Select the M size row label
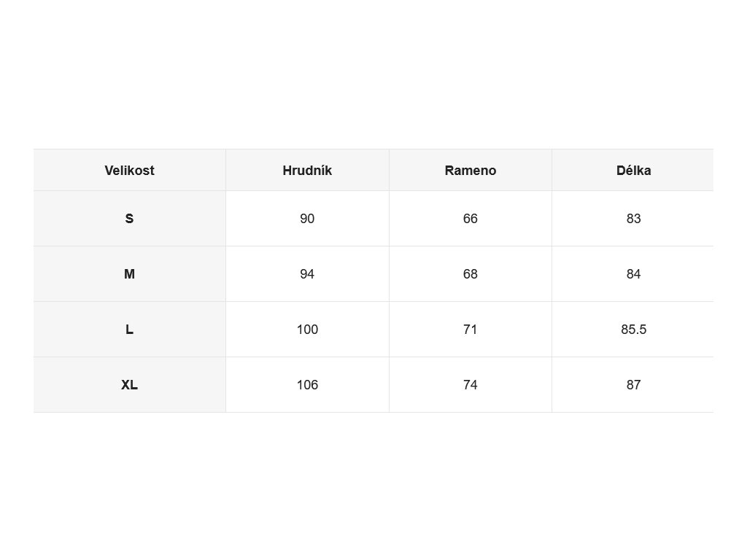The image size is (747, 560). point(130,274)
